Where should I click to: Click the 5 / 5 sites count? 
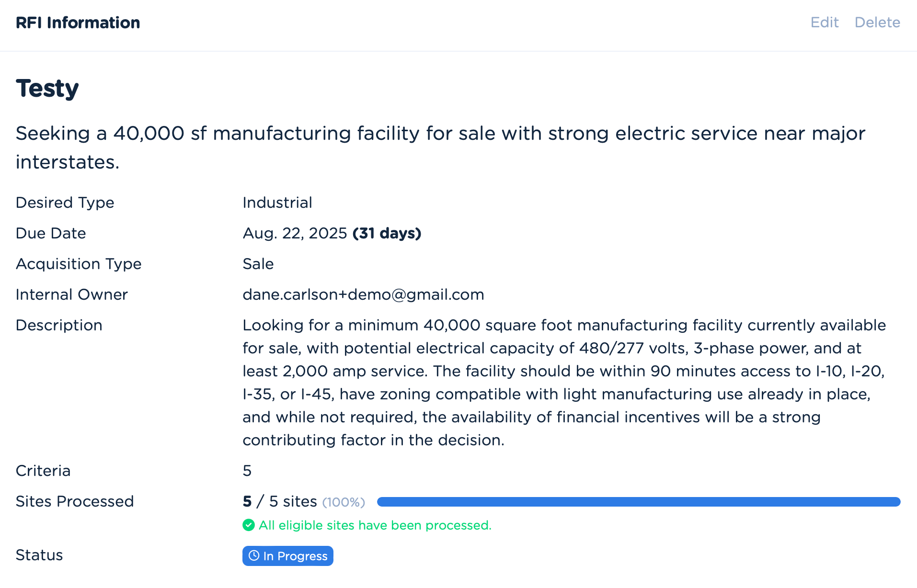[279, 501]
